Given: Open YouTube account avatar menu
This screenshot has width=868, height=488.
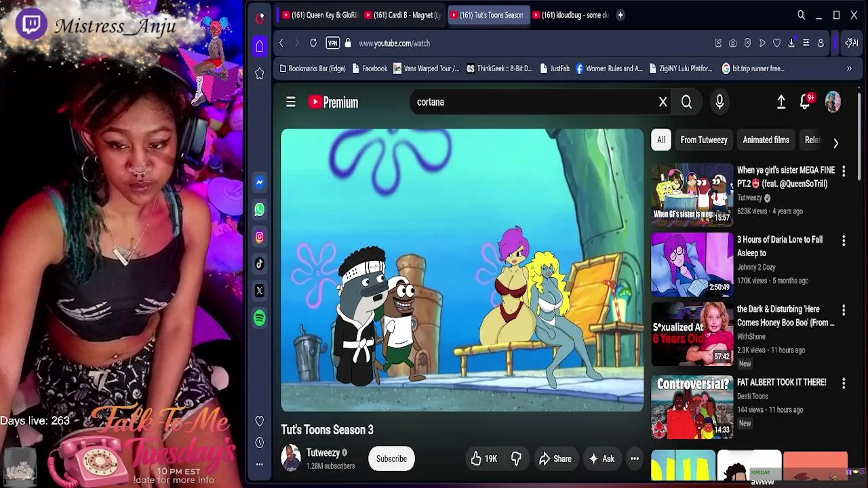Looking at the screenshot, I should [833, 102].
